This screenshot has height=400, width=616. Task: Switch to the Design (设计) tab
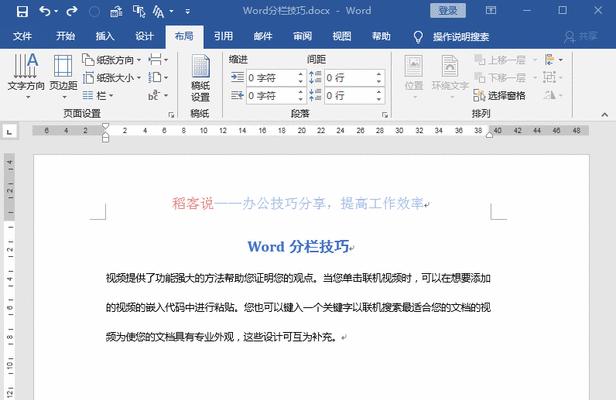(x=144, y=37)
